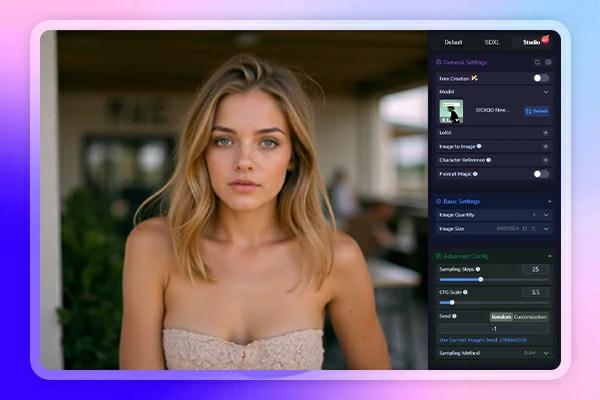Collapse the Advanced Config section

pos(549,256)
